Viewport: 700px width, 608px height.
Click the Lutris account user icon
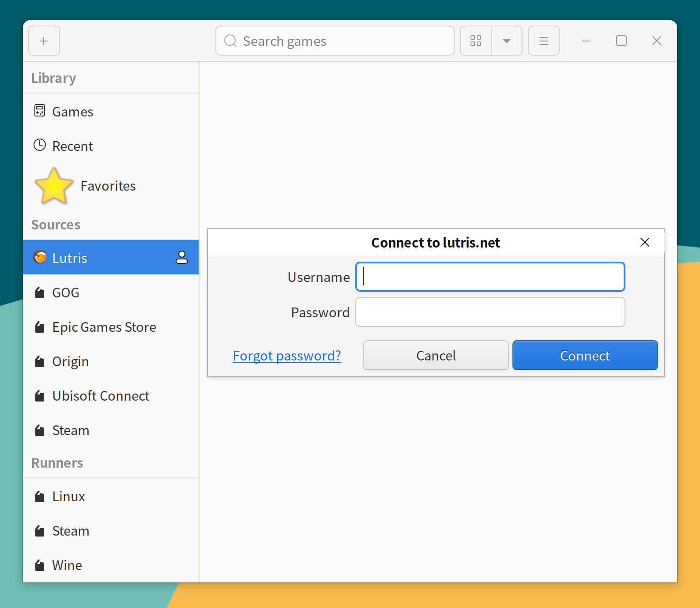(x=182, y=257)
